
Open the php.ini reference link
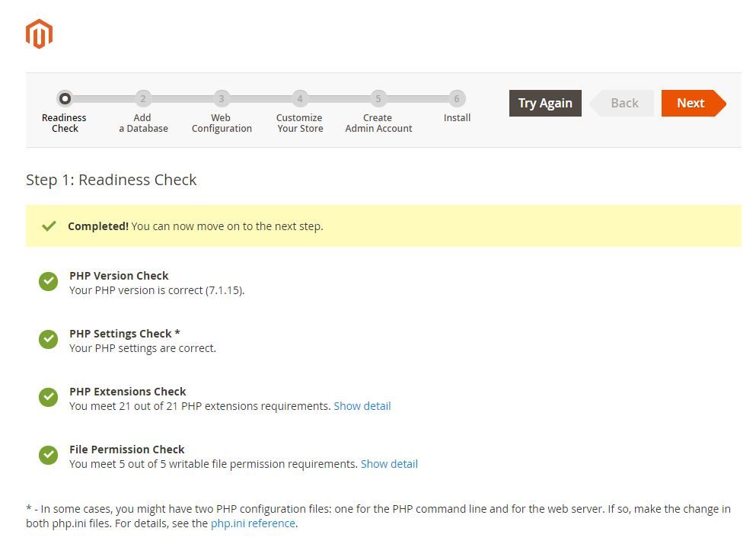pos(253,523)
